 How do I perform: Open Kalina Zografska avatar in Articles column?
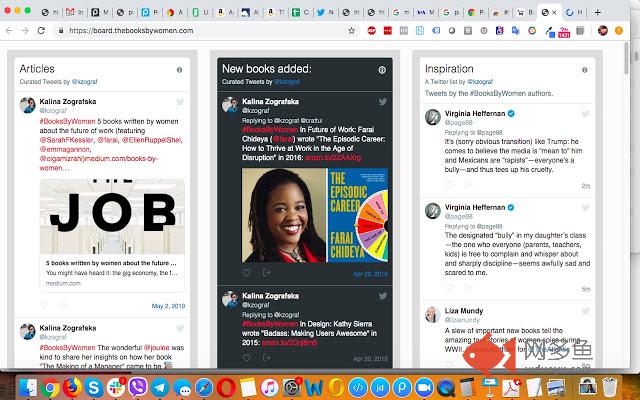coord(28,105)
